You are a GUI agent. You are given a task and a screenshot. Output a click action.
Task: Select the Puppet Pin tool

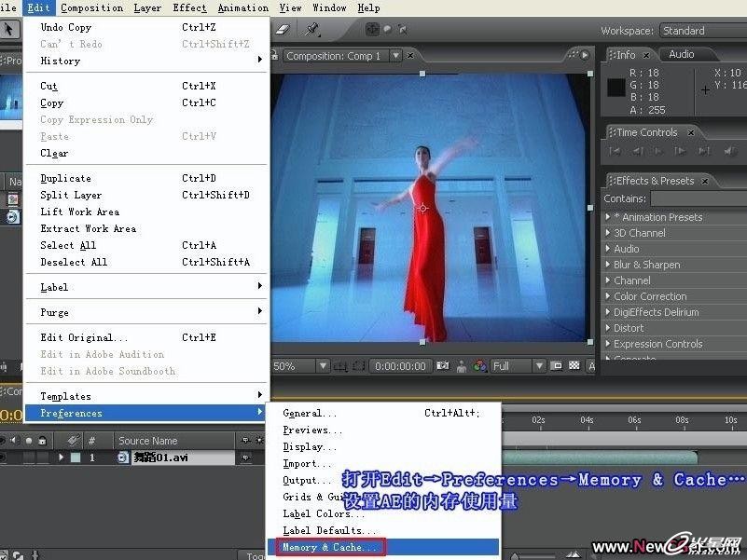pos(312,30)
